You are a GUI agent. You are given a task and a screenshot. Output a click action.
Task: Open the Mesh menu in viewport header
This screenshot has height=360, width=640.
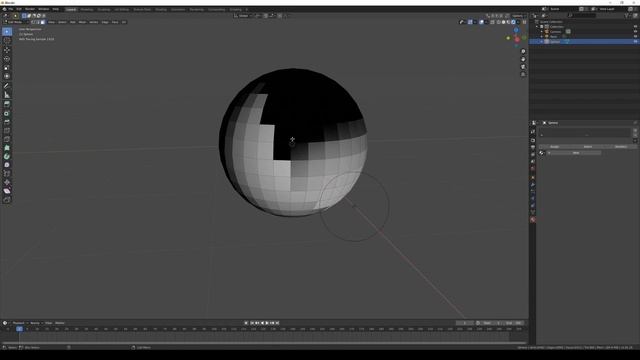pyautogui.click(x=82, y=22)
